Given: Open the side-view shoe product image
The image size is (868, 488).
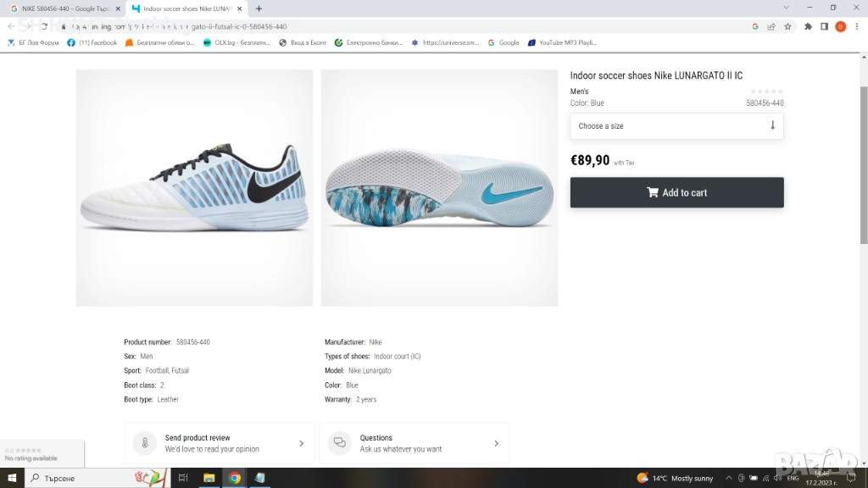Looking at the screenshot, I should tap(194, 187).
